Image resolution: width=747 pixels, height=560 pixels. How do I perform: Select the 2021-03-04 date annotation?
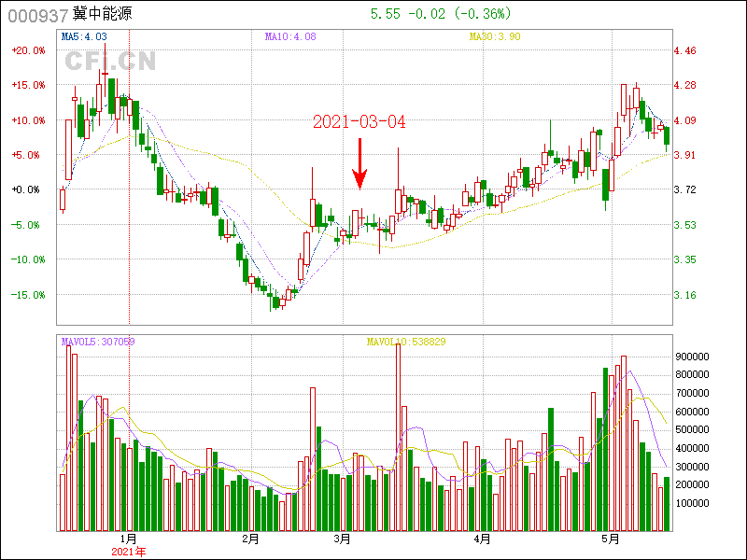[359, 122]
